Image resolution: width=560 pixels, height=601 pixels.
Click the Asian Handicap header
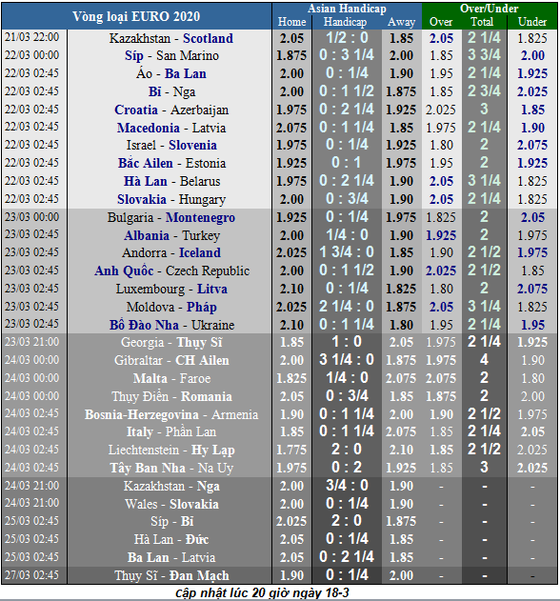347,8
